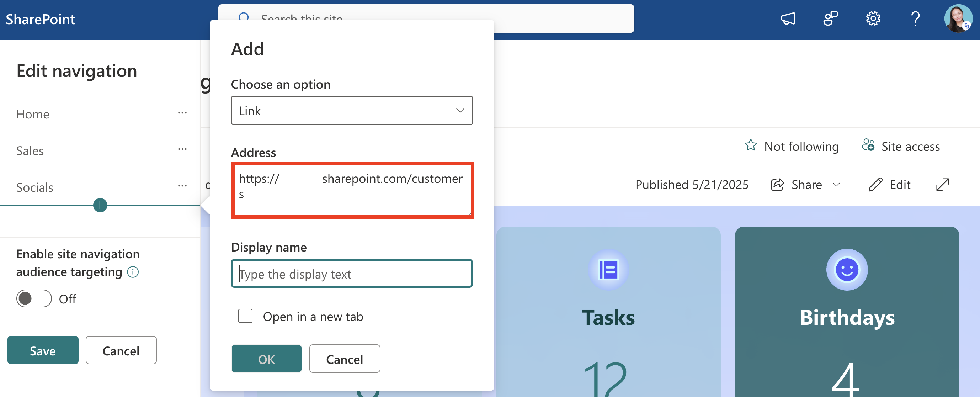Click the Not following star icon
This screenshot has width=980, height=397.
click(x=750, y=145)
